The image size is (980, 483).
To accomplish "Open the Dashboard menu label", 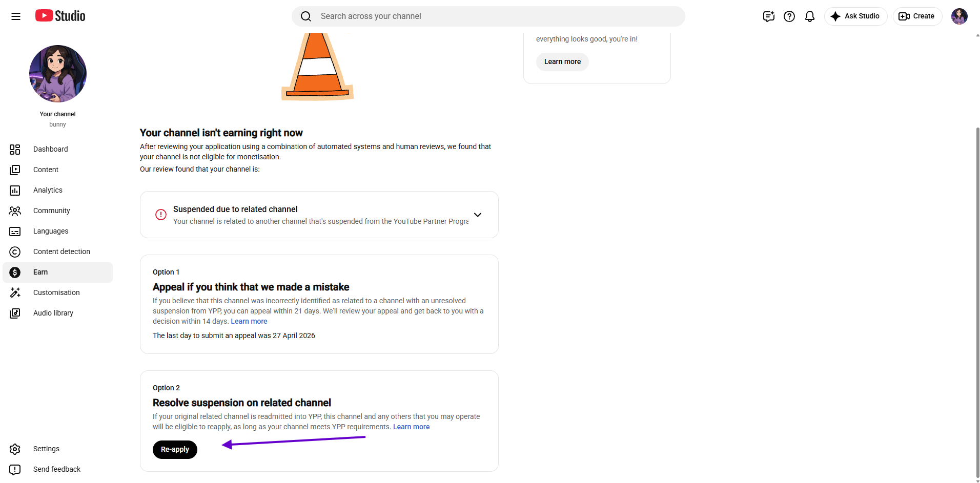I will [x=50, y=149].
